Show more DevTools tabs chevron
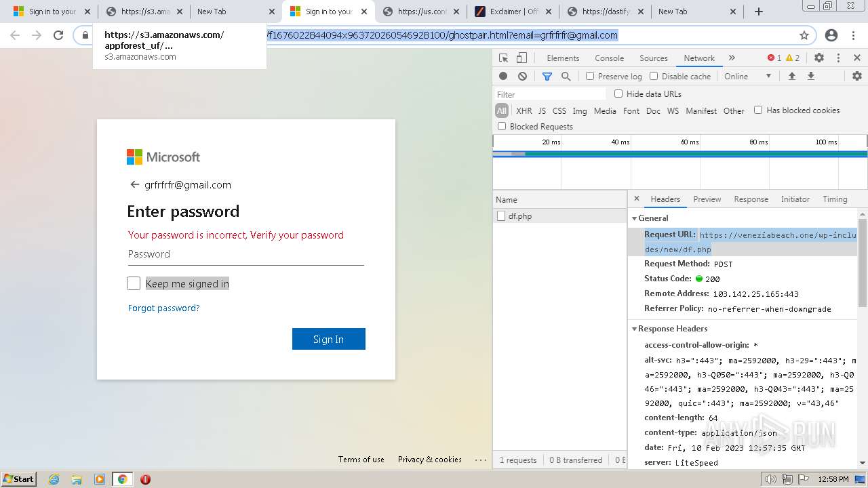 click(x=732, y=58)
